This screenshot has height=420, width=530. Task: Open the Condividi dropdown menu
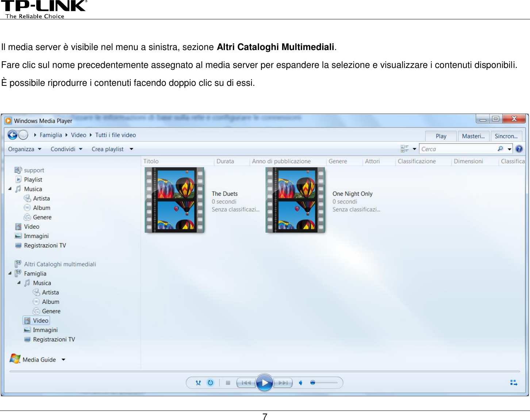click(x=66, y=149)
